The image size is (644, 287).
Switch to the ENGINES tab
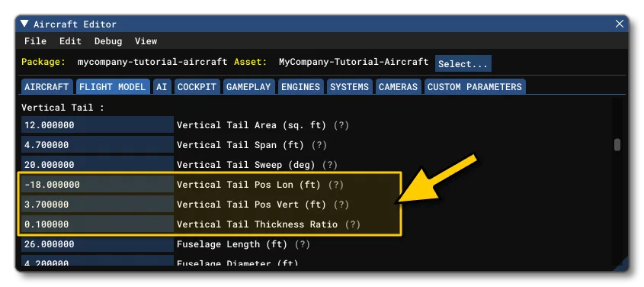(300, 87)
